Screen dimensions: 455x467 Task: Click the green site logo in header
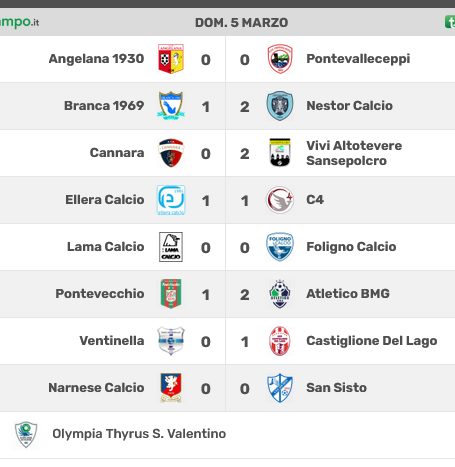19,22
